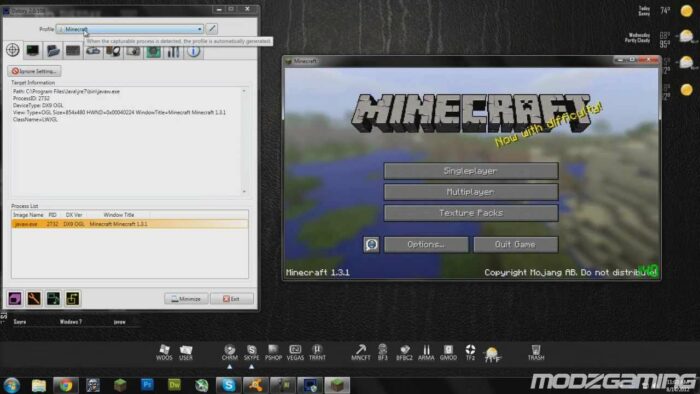Select the javaw.exe row in Process List

point(129,224)
